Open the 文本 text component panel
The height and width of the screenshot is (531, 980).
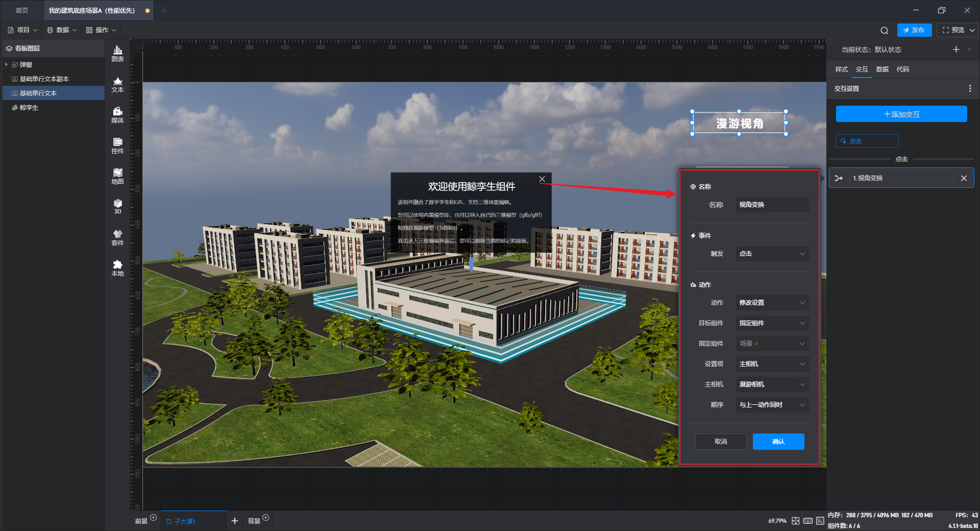117,84
